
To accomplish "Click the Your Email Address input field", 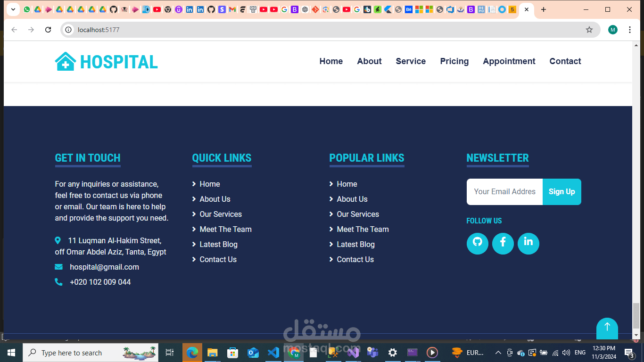I will (x=504, y=192).
